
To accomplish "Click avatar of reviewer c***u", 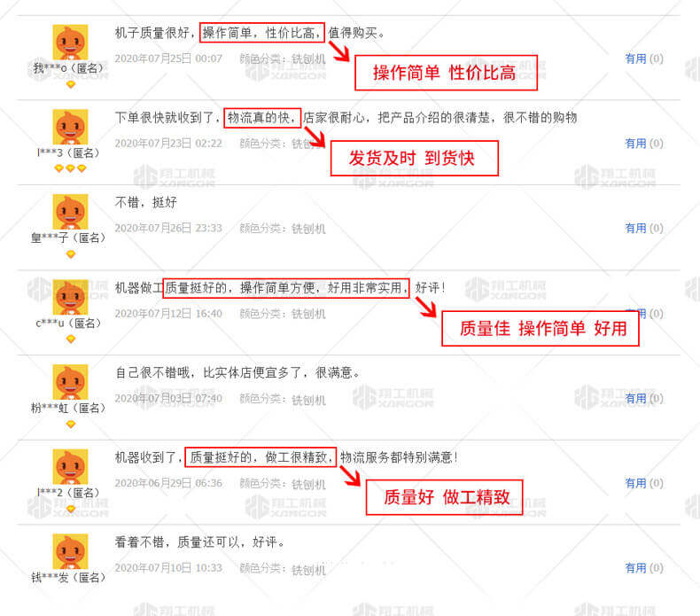I will pos(70,297).
